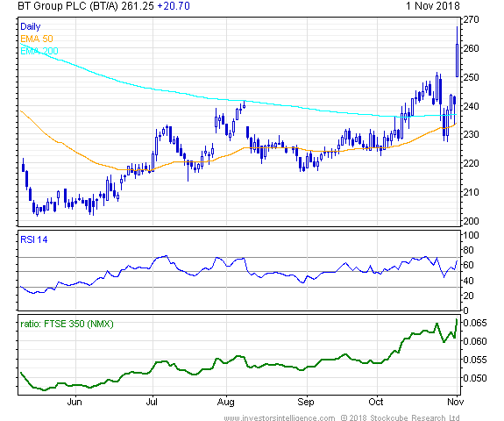Click the EMA 200 legend label

[39, 51]
